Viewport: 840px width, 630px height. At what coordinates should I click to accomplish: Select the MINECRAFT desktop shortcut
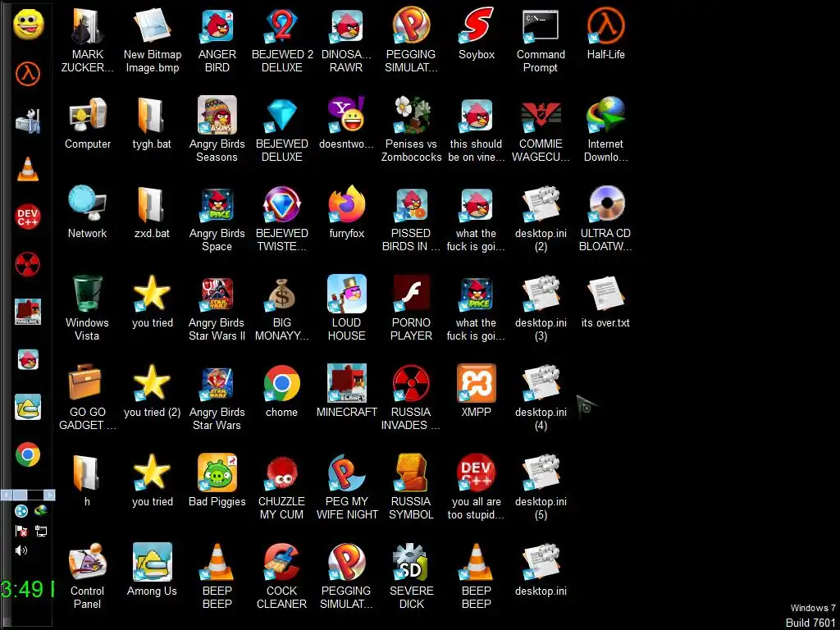(347, 391)
